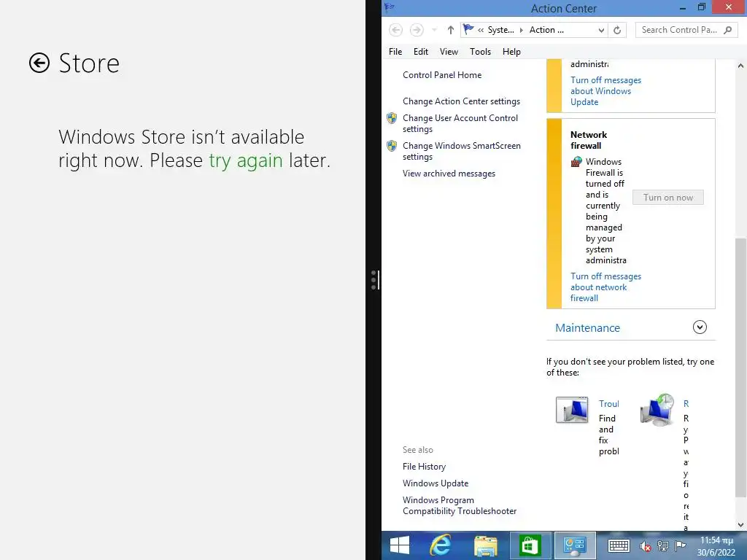Open Windows Update under See also
Viewport: 747px width, 560px height.
436,483
